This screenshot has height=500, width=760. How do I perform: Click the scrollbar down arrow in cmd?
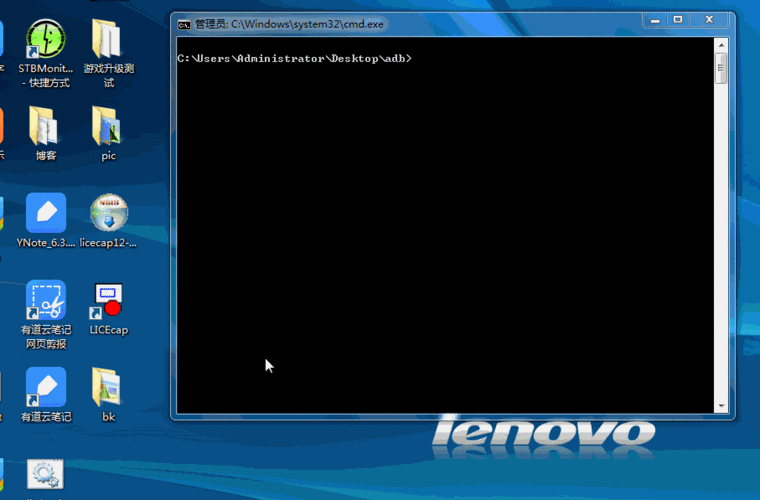pos(721,405)
